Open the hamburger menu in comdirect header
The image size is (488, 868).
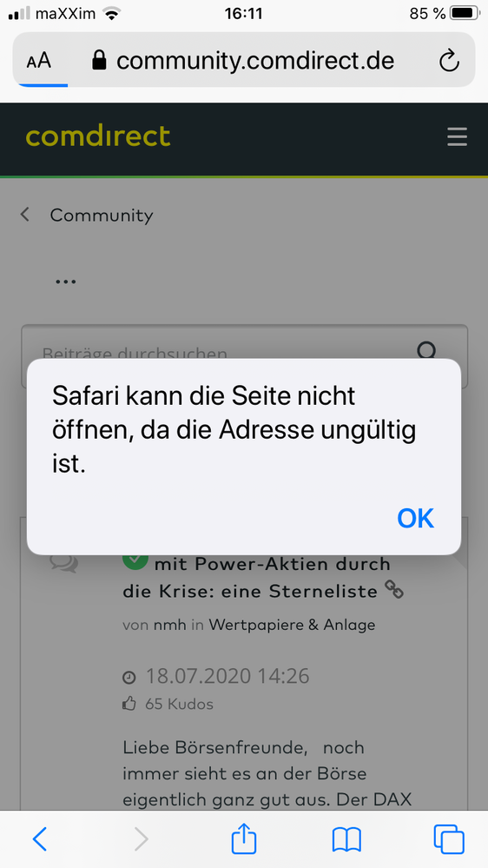457,136
